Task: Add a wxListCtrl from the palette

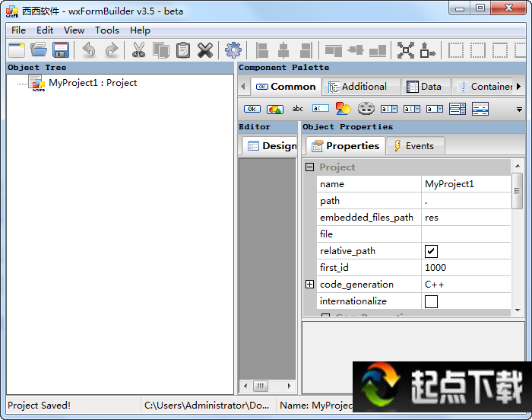Action: 480,109
